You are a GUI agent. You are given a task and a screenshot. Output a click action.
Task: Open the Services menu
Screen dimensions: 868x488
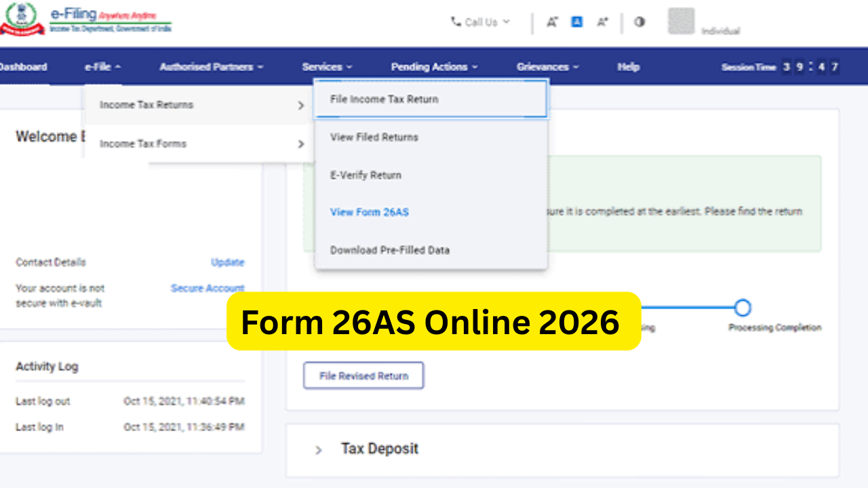327,66
